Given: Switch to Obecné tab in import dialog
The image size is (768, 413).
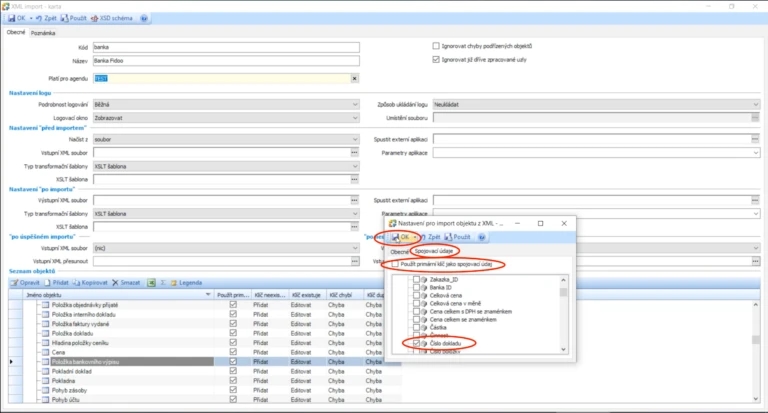Looking at the screenshot, I should 399,251.
